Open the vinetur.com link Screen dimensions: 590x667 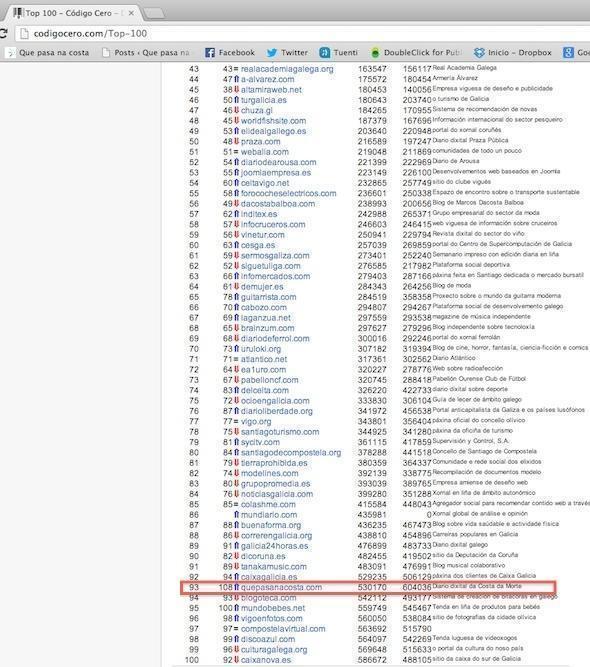[263, 235]
